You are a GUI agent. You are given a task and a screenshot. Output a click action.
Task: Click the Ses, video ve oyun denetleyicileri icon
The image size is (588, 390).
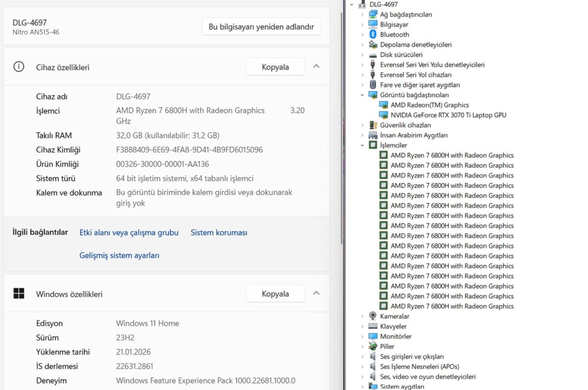[x=373, y=376]
